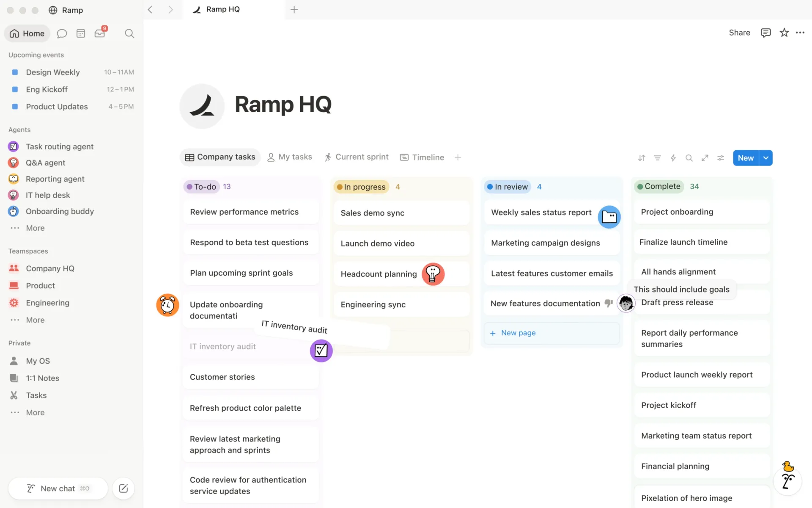Click the sidebar search magnifier icon
Screen dimensions: 812x508
(x=129, y=33)
